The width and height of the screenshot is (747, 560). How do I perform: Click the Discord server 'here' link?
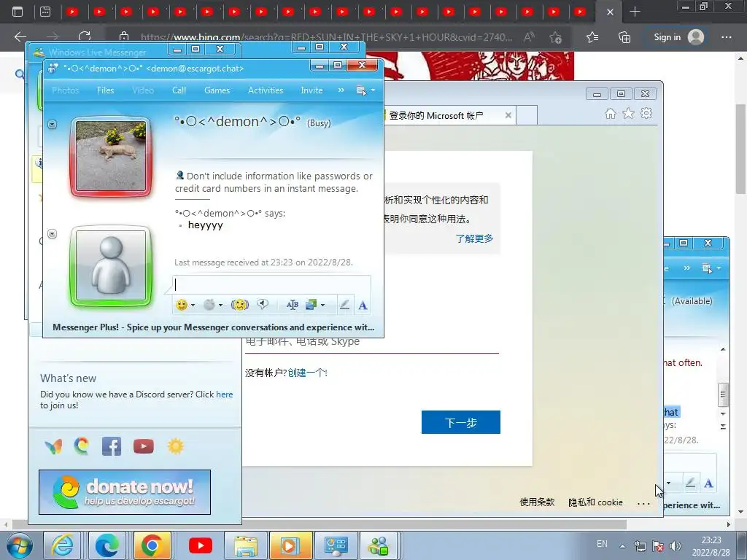pyautogui.click(x=225, y=394)
